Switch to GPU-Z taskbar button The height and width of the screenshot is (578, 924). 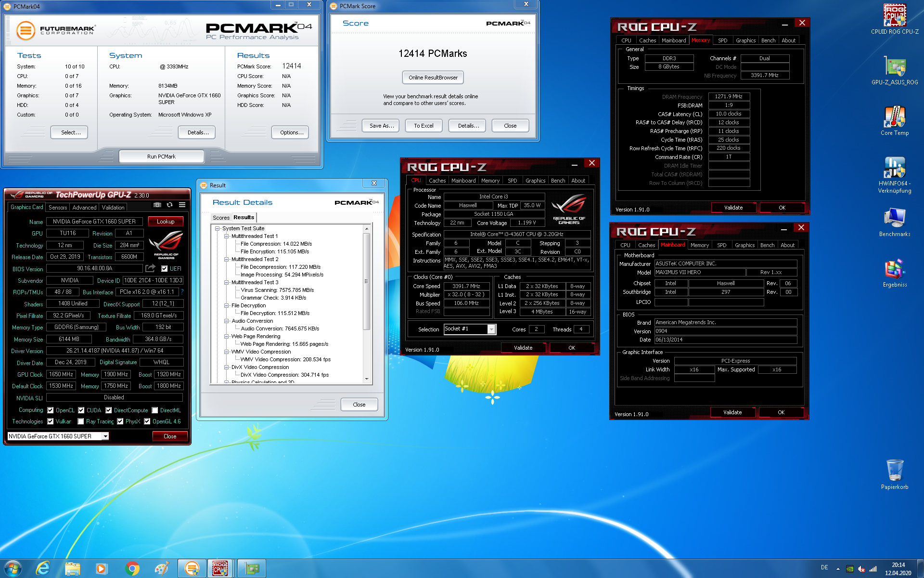[x=252, y=568]
